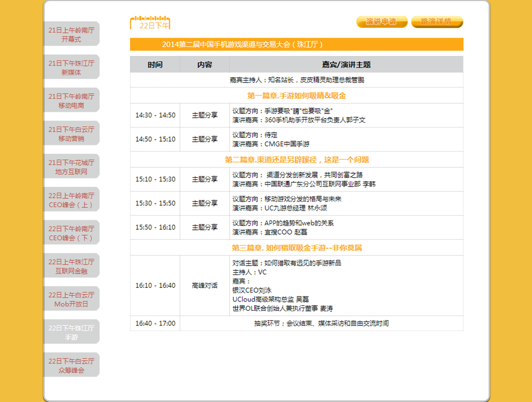This screenshot has height=402, width=532.
Task: Click the 演讲申请 button
Action: 382,22
